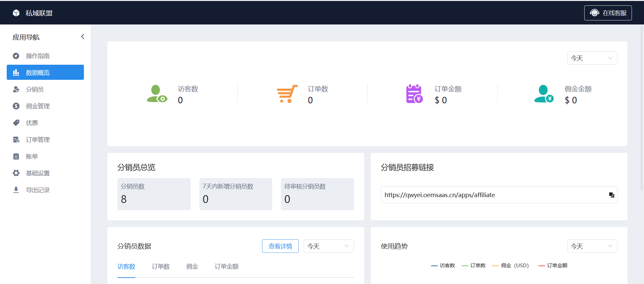Click the 待审核分销员数 card

pos(317,194)
